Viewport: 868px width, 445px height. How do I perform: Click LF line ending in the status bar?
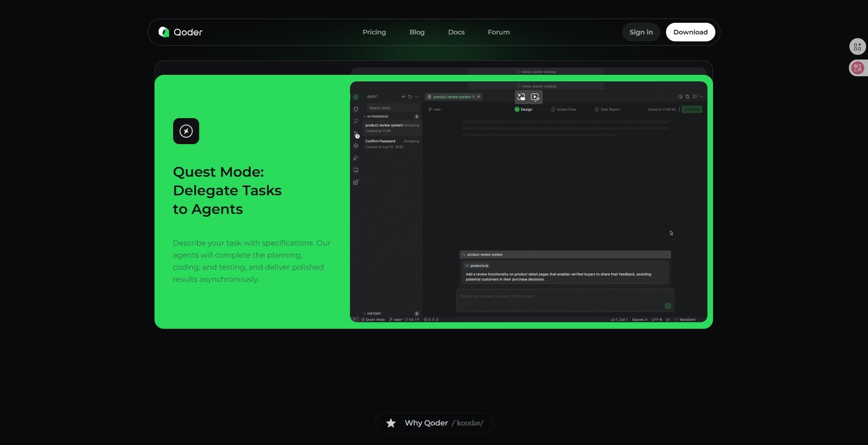coord(668,319)
